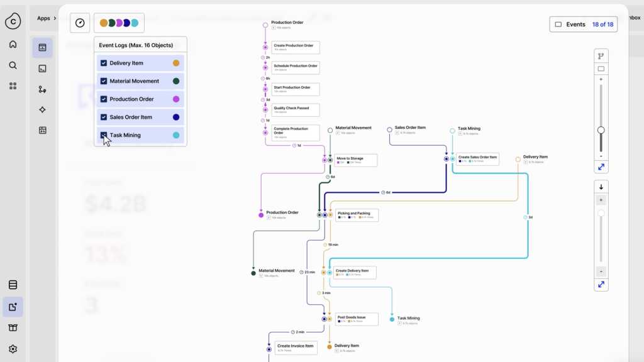The width and height of the screenshot is (644, 362).
Task: Select the Quality Check Passed activity node
Action: [x=296, y=110]
